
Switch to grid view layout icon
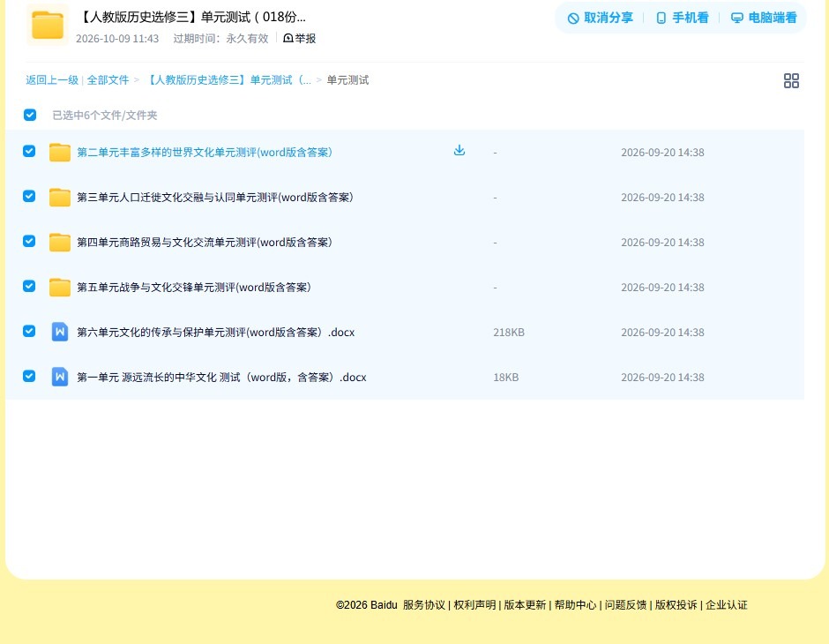pyautogui.click(x=791, y=80)
